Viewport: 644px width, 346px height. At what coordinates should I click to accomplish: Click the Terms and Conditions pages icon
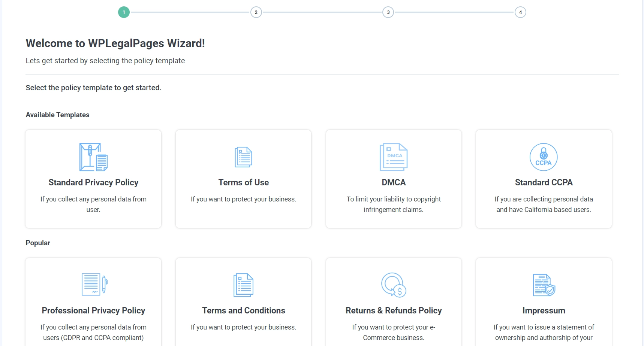pos(243,285)
